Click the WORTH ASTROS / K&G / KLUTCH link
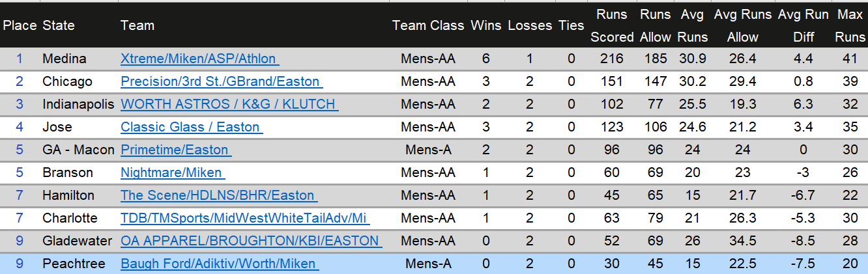The image size is (868, 274). point(228,104)
